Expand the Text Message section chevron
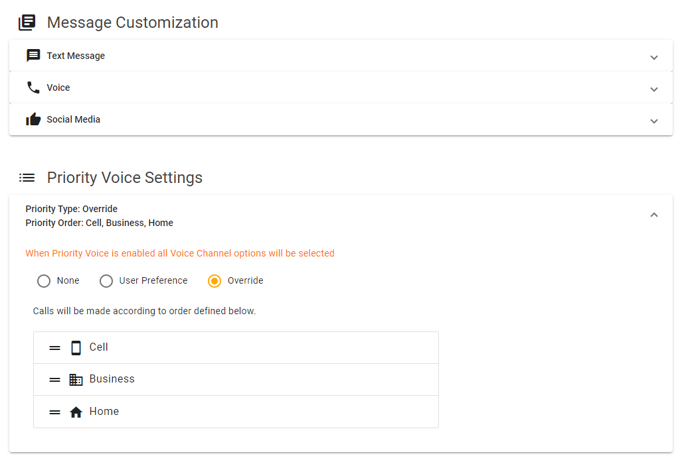 pyautogui.click(x=654, y=57)
